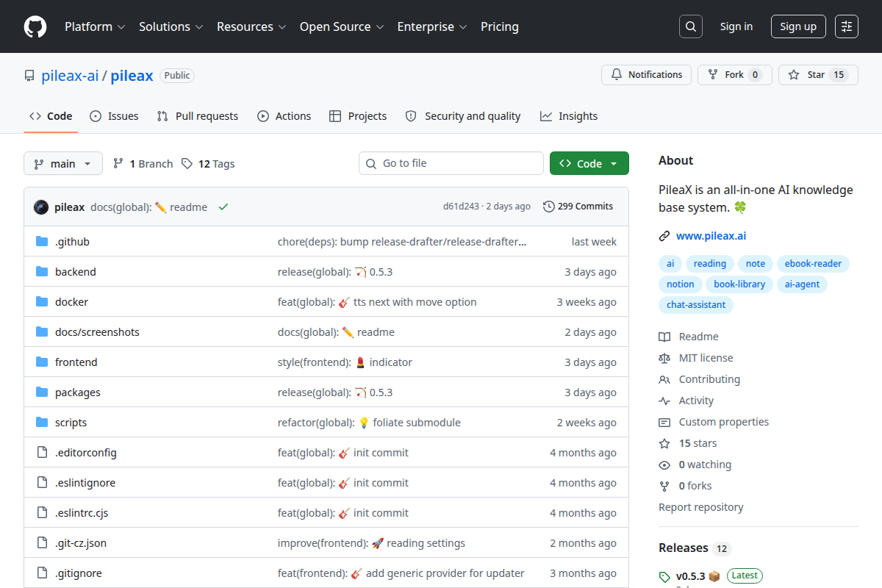Select the chat-assistant topic tag
This screenshot has height=588, width=882.
(x=696, y=305)
